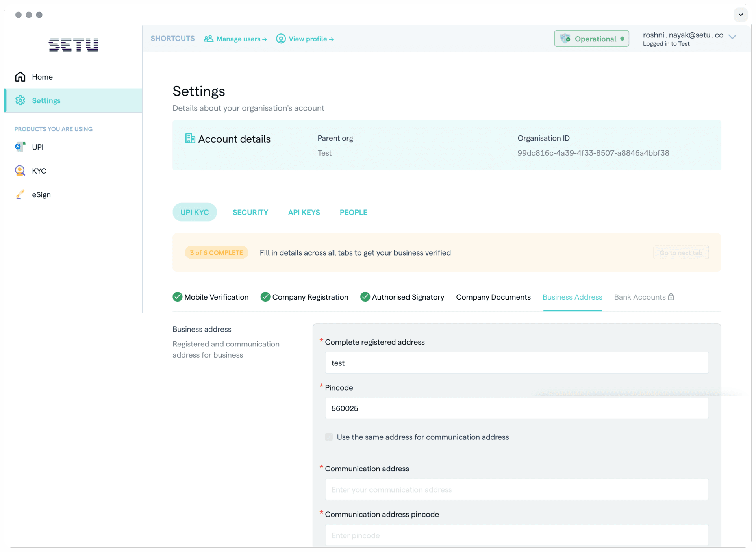Click the Operational status badge

click(x=591, y=39)
